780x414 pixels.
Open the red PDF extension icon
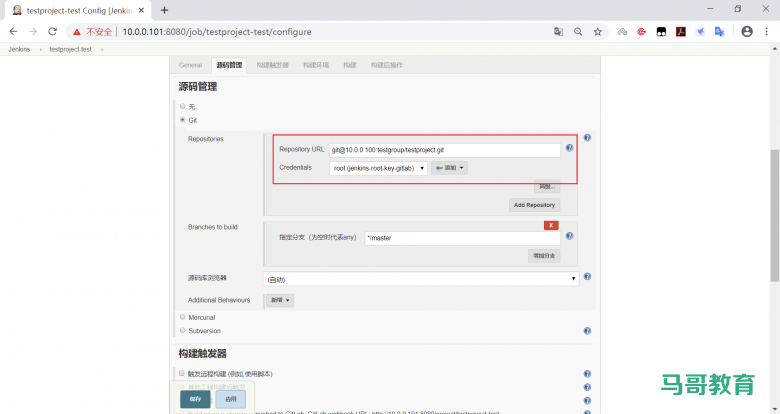click(681, 32)
